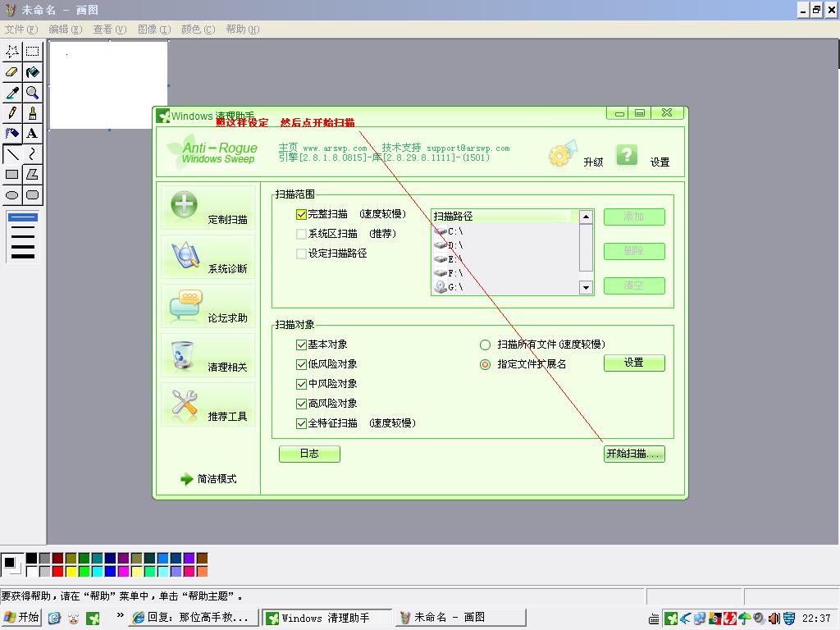
Task: Open 定制扫描 custom scan section
Action: coord(208,208)
